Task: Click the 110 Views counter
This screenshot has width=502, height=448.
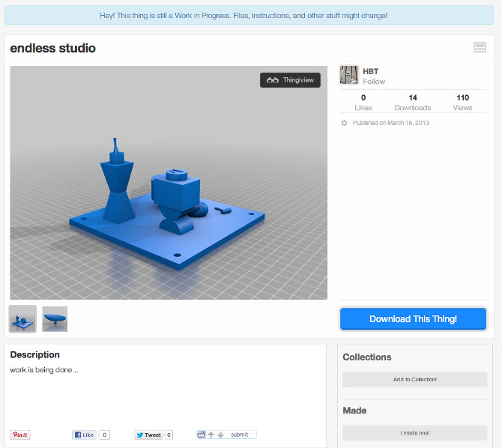Action: click(x=462, y=103)
